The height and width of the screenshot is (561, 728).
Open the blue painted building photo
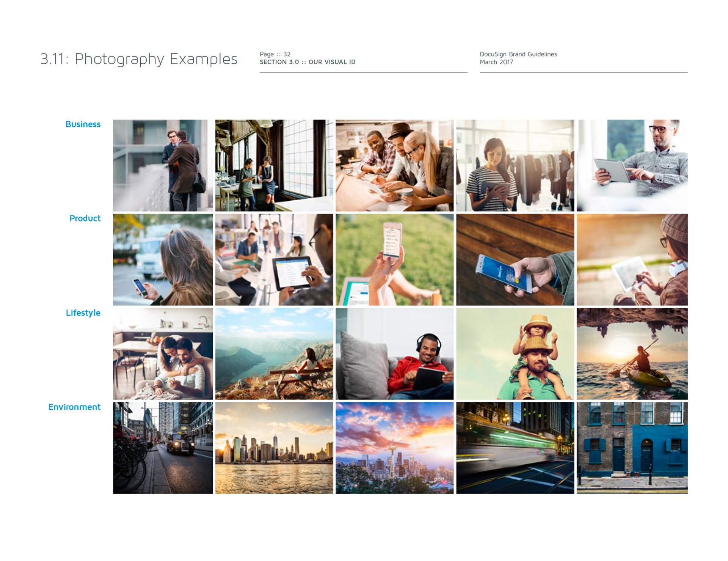pos(632,448)
